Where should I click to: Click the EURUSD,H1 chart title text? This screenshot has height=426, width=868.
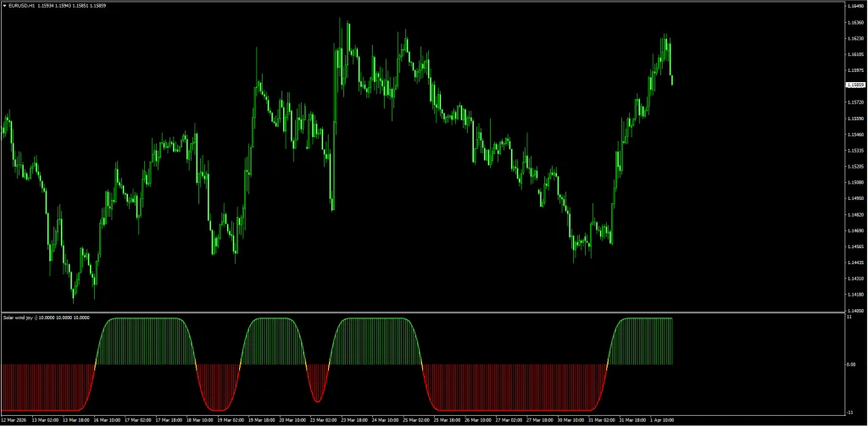click(x=23, y=6)
